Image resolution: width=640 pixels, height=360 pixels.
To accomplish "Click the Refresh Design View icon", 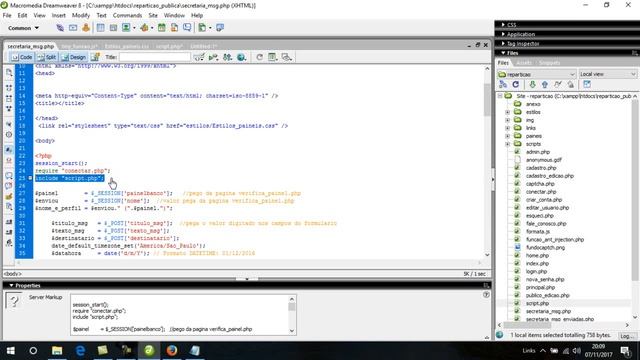I will pyautogui.click(x=260, y=57).
